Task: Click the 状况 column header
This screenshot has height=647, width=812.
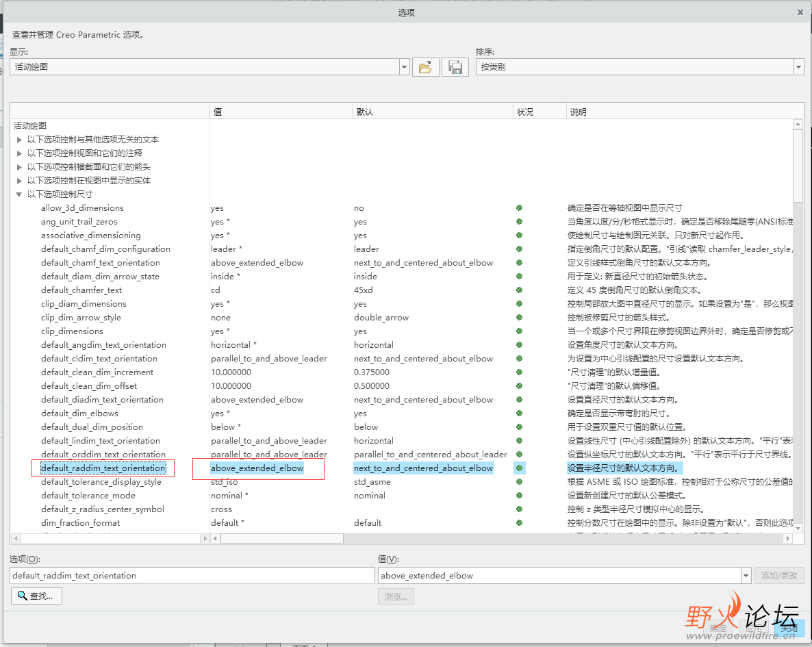Action: (x=539, y=112)
